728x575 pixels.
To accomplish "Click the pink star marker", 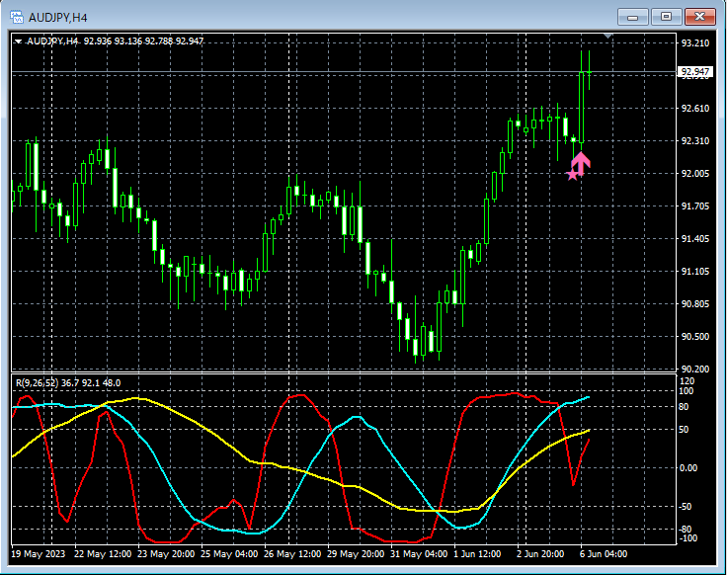I will click(572, 175).
